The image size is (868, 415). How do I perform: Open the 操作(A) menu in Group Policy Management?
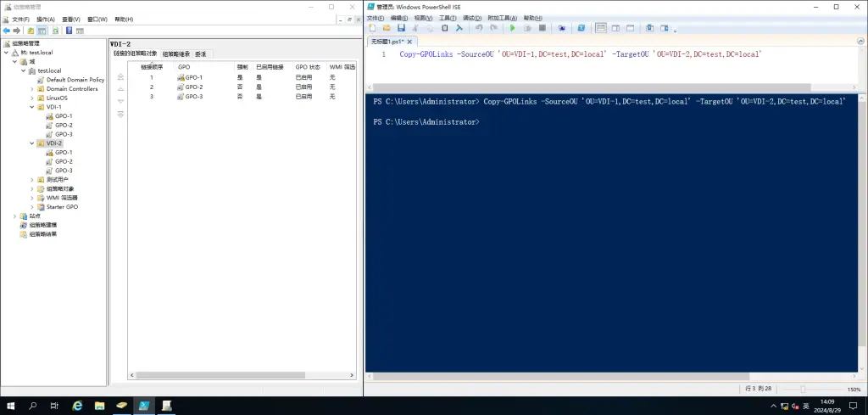[45, 19]
